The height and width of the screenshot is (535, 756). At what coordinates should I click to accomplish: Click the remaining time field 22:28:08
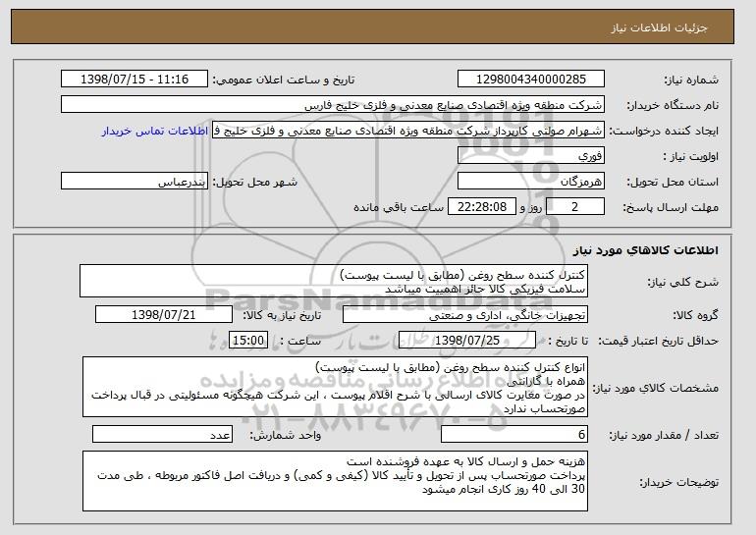tap(482, 207)
